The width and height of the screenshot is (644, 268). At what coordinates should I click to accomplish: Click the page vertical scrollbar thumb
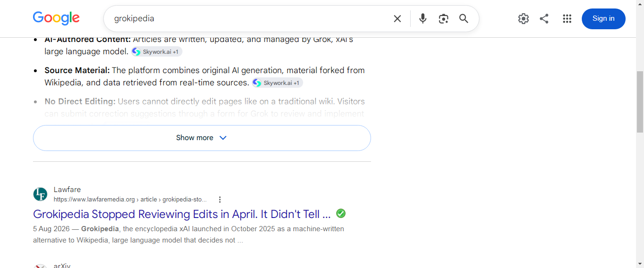(640, 102)
